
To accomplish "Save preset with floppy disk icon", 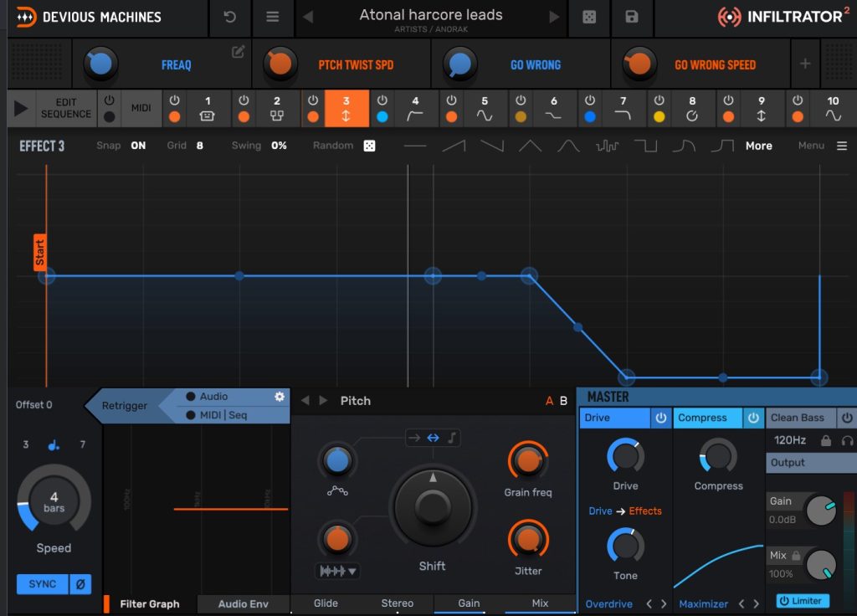I will 632,17.
